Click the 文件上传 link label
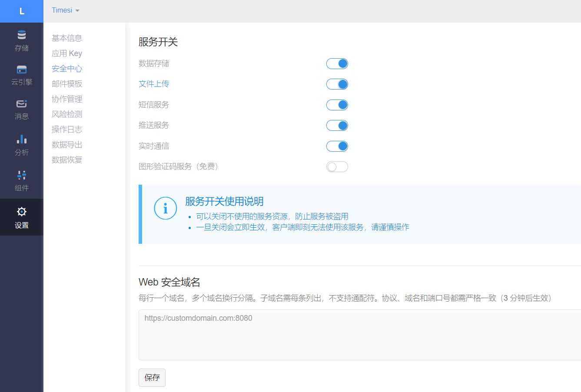Viewport: 581px width, 392px height. tap(154, 84)
